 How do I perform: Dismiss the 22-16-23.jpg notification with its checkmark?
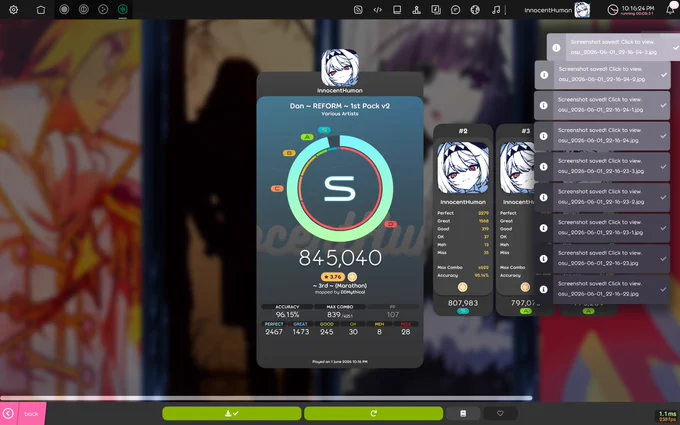tap(664, 259)
